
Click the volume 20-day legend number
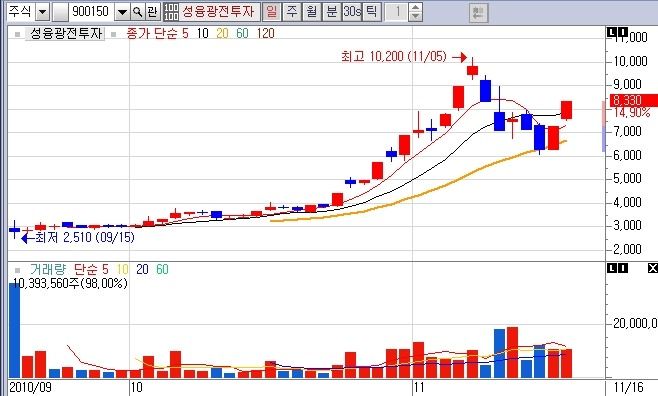tap(142, 269)
